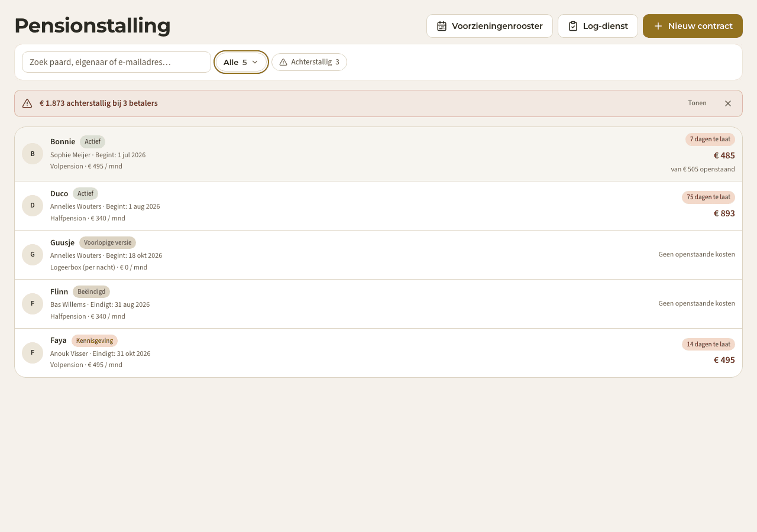Image resolution: width=757 pixels, height=532 pixels.
Task: Click Tonen in the arrears banner
Action: coord(697,103)
